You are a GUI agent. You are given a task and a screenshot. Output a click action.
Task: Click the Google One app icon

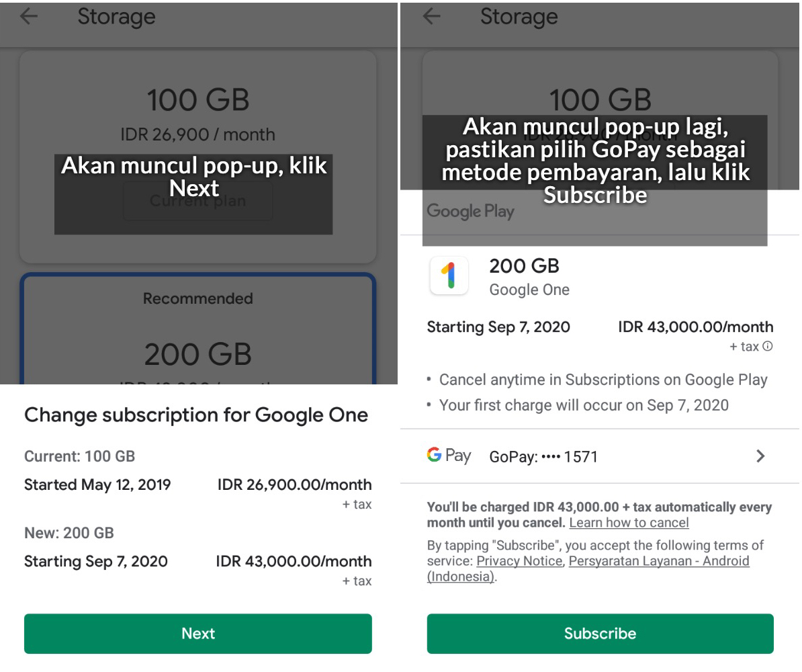[x=448, y=276]
